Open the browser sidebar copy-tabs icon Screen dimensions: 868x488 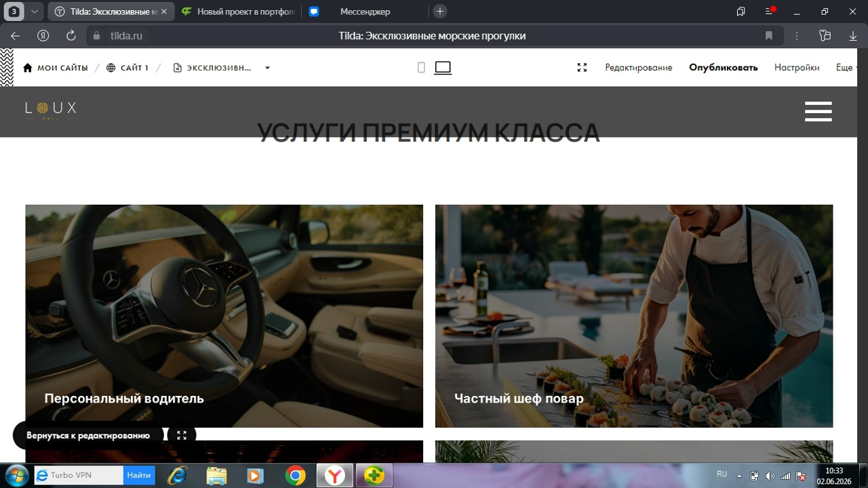point(741,12)
